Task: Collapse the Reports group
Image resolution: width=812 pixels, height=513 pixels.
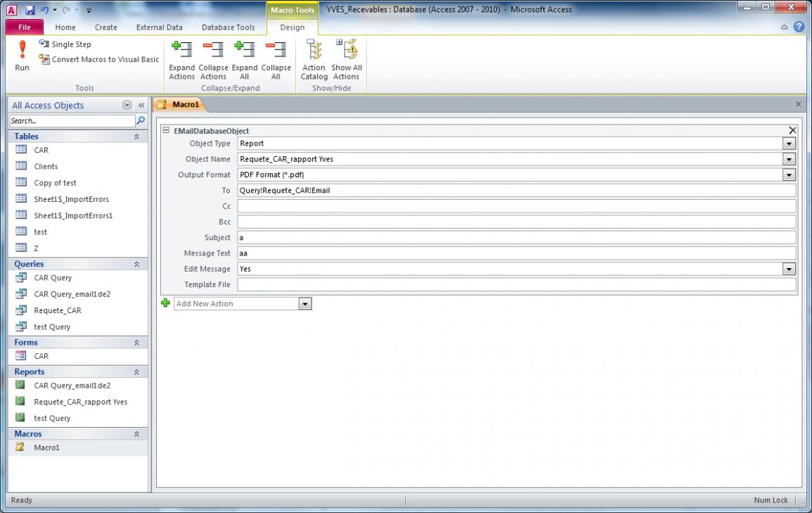Action: coord(136,372)
